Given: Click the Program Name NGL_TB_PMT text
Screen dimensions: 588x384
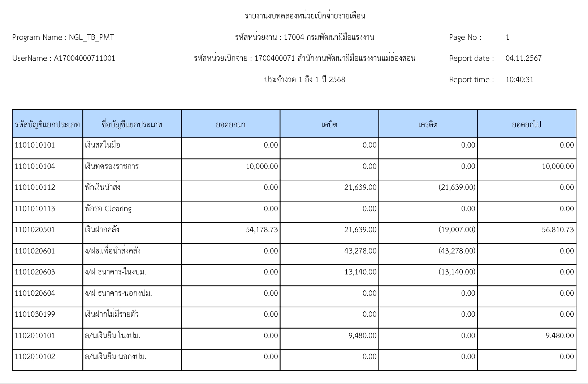Looking at the screenshot, I should pos(63,37).
